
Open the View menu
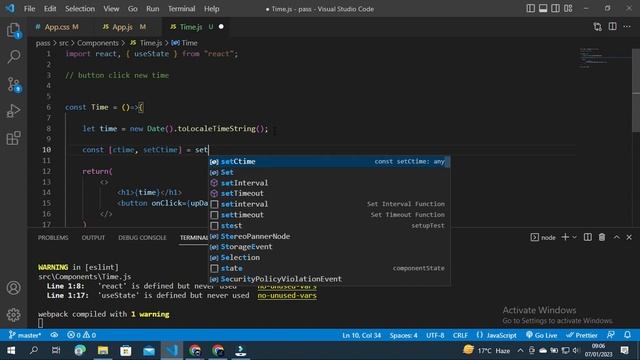pos(111,9)
